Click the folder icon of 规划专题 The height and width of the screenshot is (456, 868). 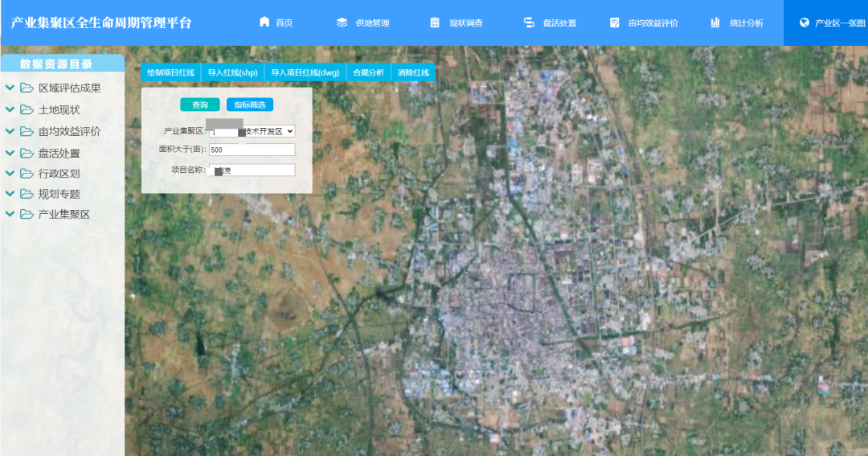pos(27,193)
